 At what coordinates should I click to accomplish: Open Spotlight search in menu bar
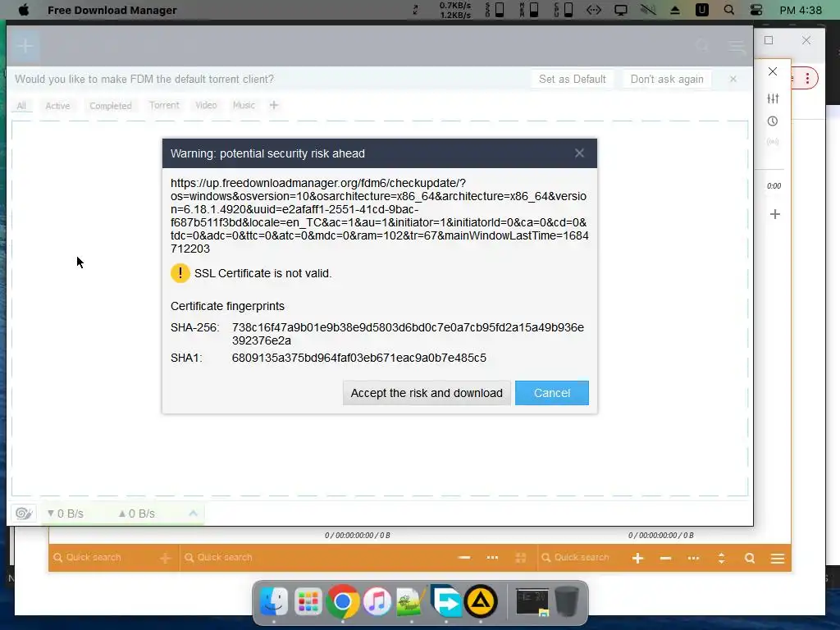coord(729,10)
